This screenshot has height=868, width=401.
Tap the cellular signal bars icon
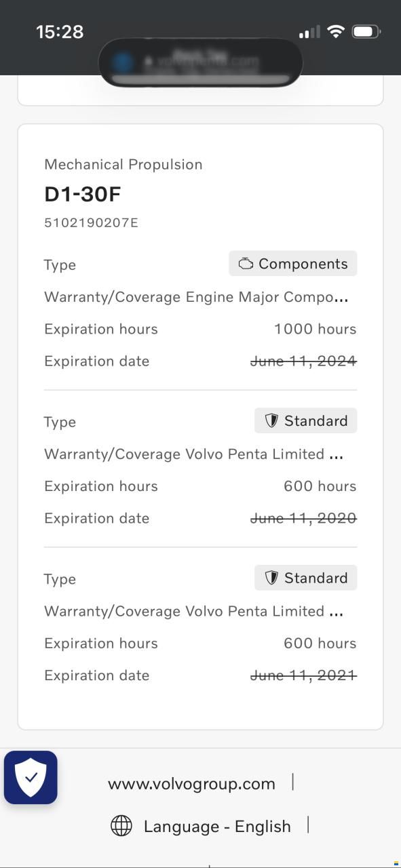[x=309, y=32]
